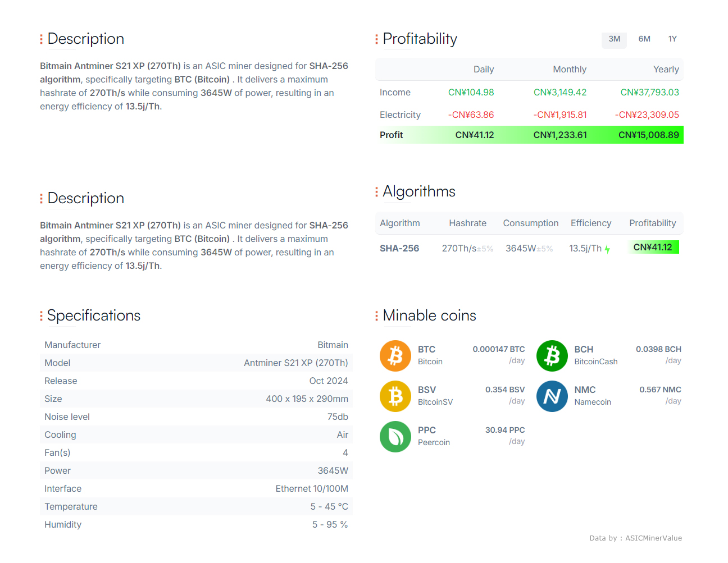Select the daily profit CN¥41.12 cell
The width and height of the screenshot is (728, 563).
(x=475, y=135)
